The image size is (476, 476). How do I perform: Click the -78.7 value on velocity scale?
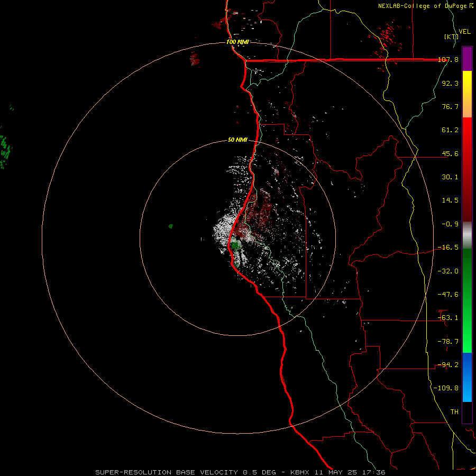pyautogui.click(x=448, y=342)
